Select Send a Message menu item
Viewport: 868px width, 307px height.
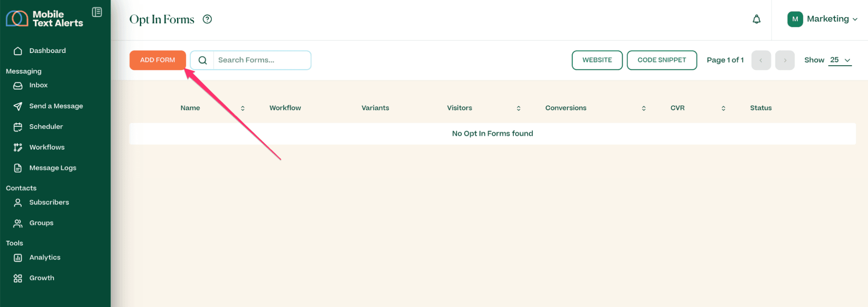[x=56, y=106]
